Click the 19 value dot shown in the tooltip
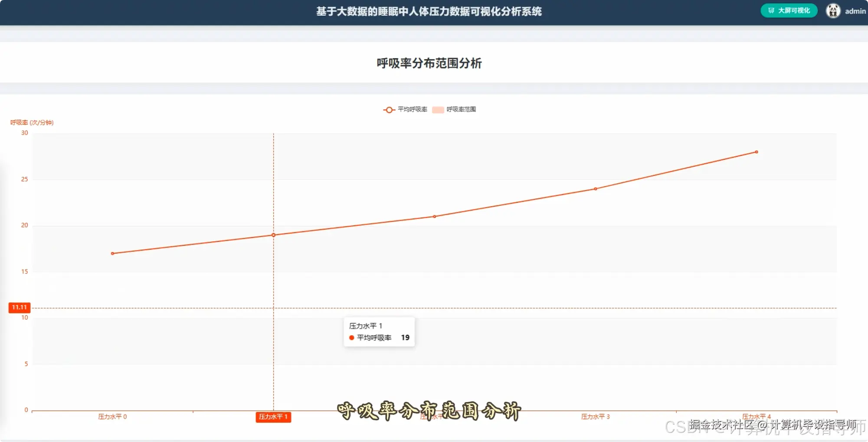The image size is (868, 442). point(351,337)
